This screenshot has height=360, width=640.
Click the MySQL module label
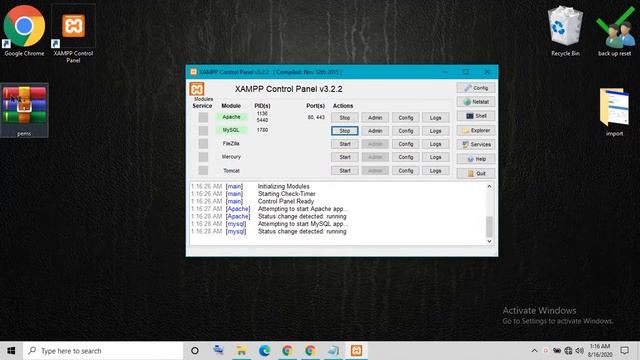231,130
